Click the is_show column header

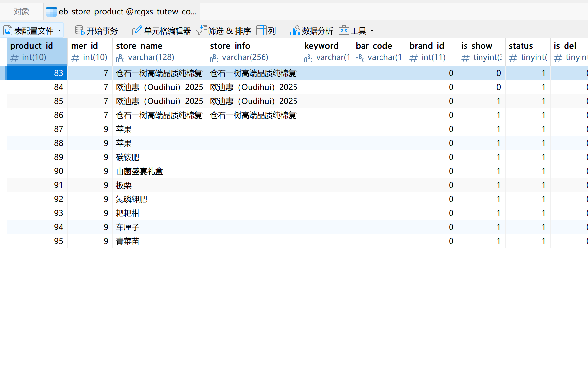481,51
